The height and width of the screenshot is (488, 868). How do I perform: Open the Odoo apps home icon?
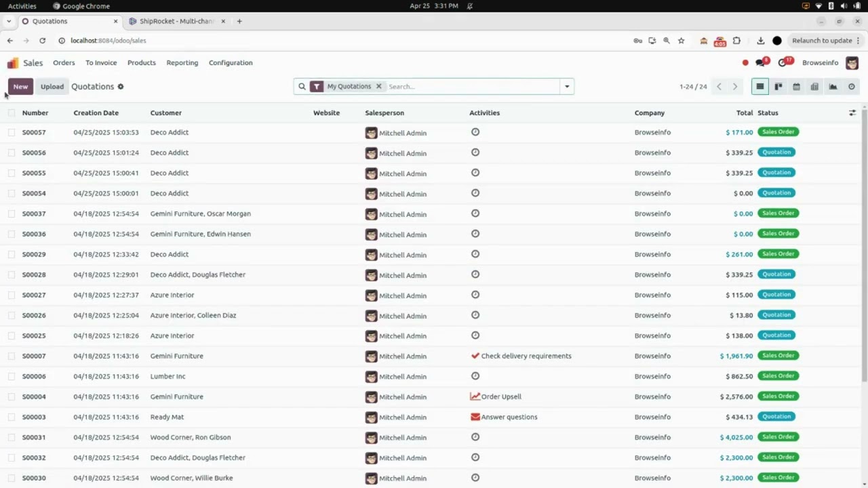(13, 63)
